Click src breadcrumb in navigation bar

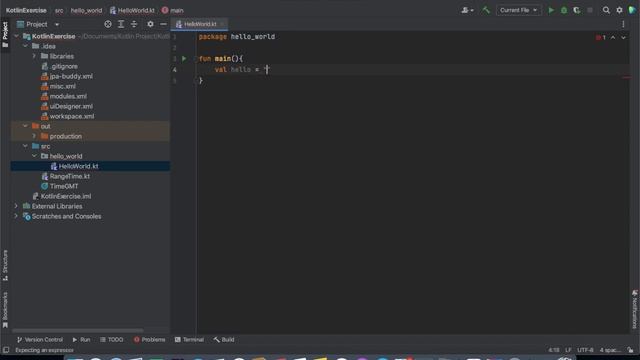(x=59, y=10)
